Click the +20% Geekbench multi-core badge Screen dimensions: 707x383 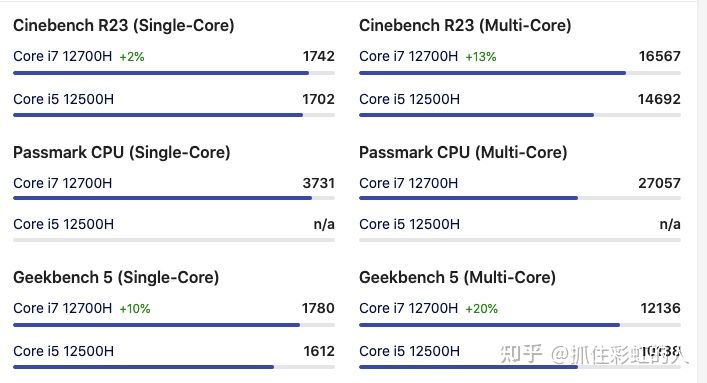[482, 309]
